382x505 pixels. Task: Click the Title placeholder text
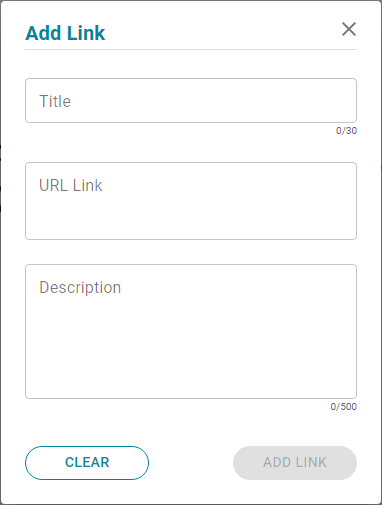click(55, 101)
